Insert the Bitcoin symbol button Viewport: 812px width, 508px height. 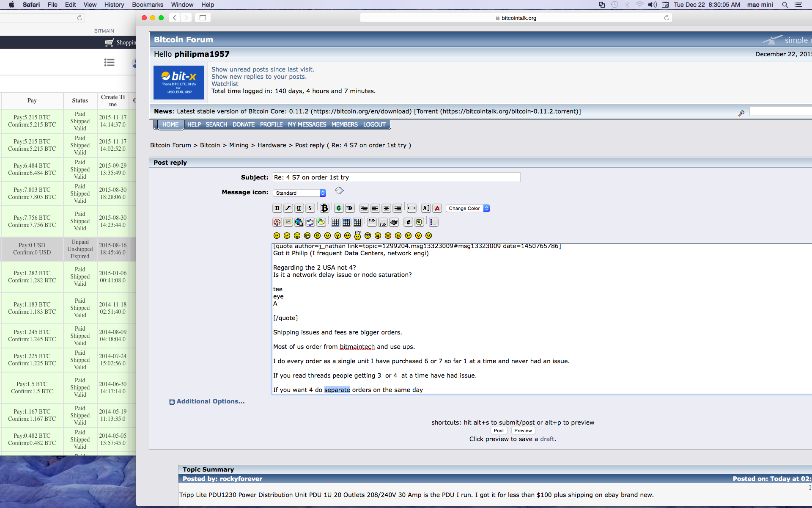324,208
